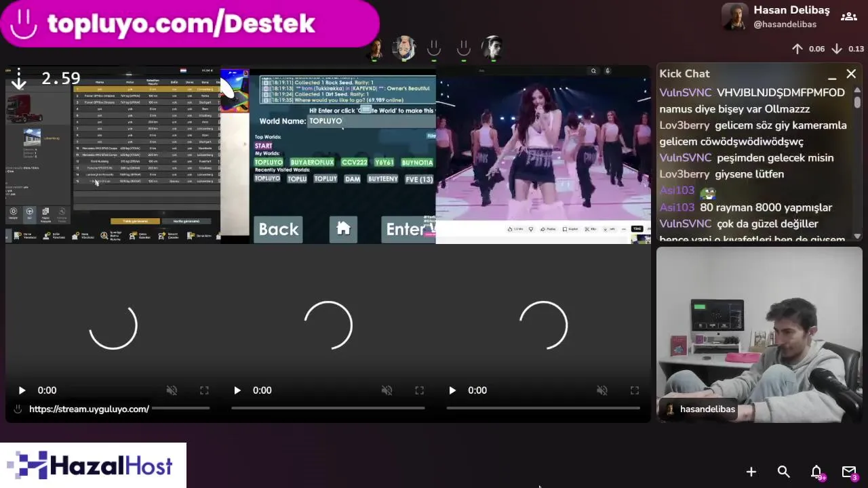868x488 pixels.
Task: Click the microphone icon above dance video
Action: pyautogui.click(x=608, y=71)
